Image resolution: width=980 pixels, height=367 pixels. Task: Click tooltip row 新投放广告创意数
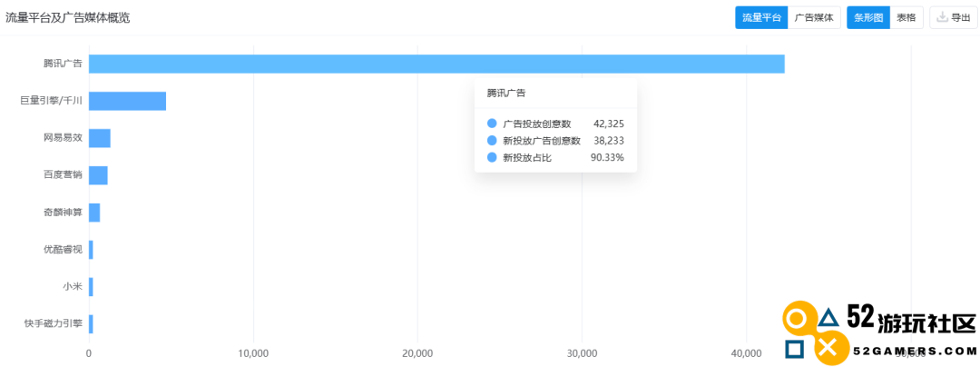[x=555, y=141]
